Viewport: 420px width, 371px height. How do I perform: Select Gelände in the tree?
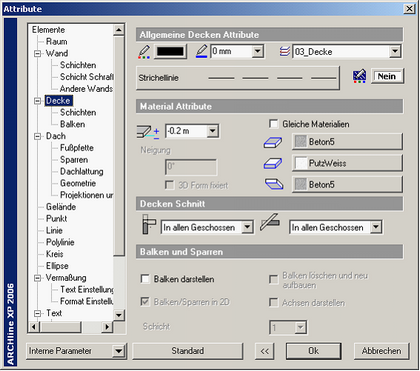tap(61, 207)
